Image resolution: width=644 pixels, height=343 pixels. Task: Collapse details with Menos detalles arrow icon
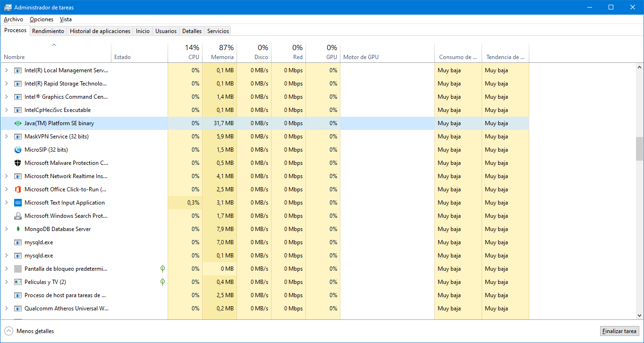(x=8, y=331)
